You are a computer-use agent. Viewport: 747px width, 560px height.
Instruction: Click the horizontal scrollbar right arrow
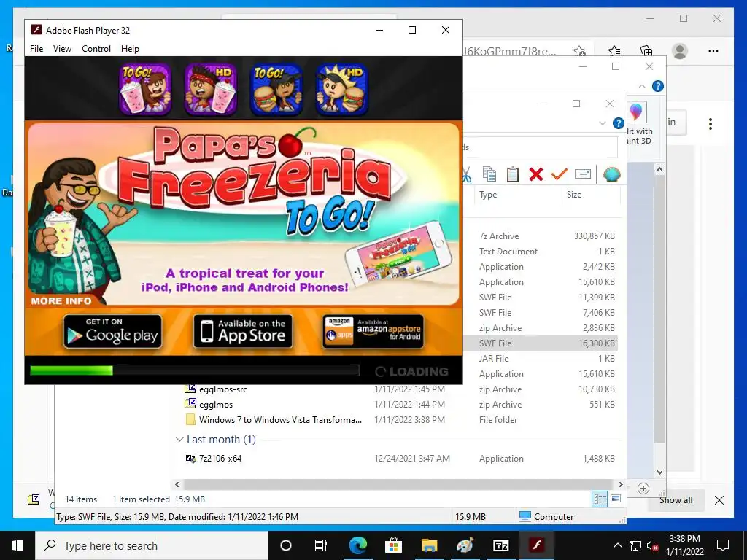click(x=620, y=485)
